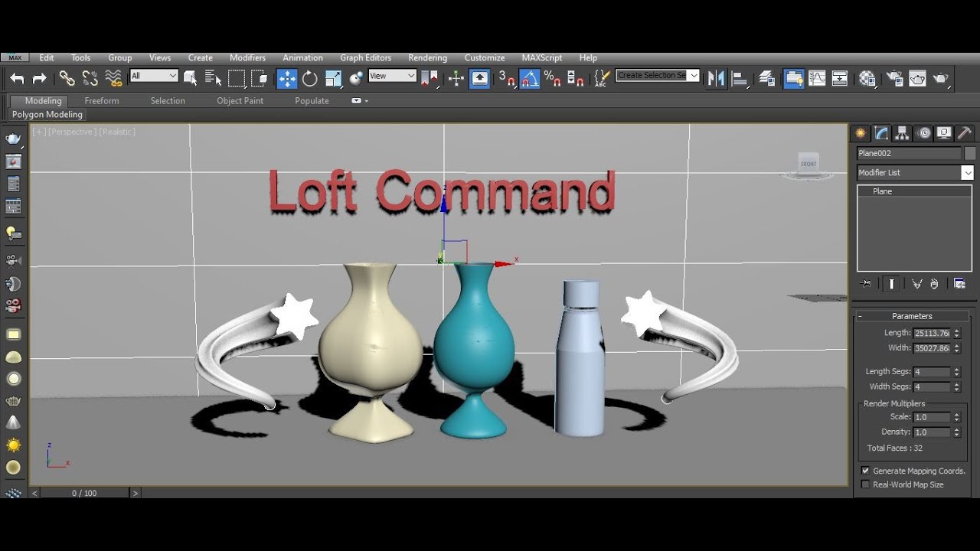980x551 pixels.
Task: Toggle the Spinner Snap button
Action: coord(576,78)
